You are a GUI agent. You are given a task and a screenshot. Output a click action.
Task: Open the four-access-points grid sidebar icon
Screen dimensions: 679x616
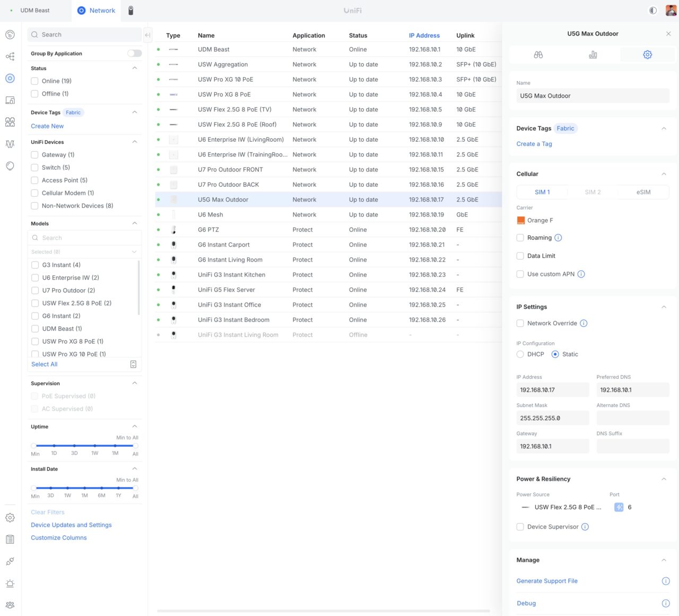(x=10, y=122)
